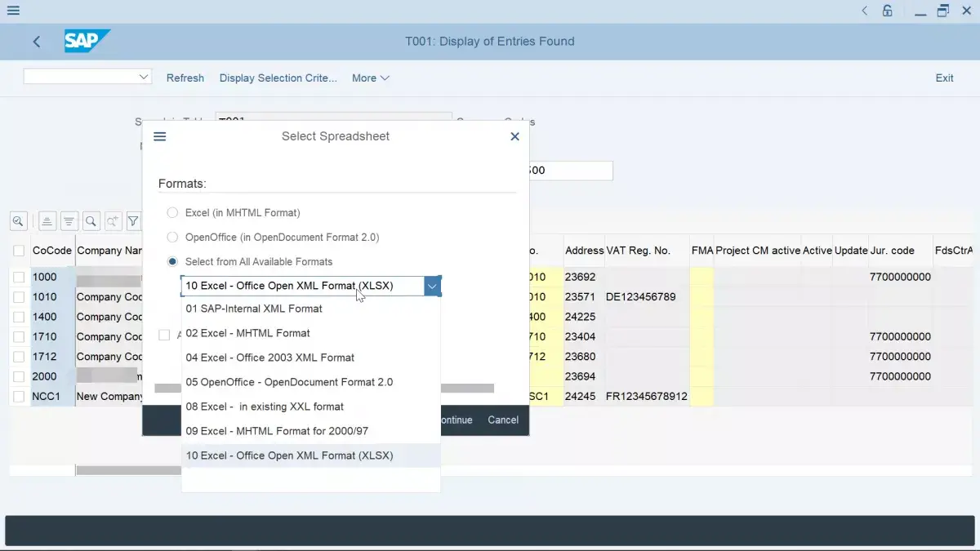980x551 pixels.
Task: Click the title bar left chevron icon
Action: coord(865,11)
